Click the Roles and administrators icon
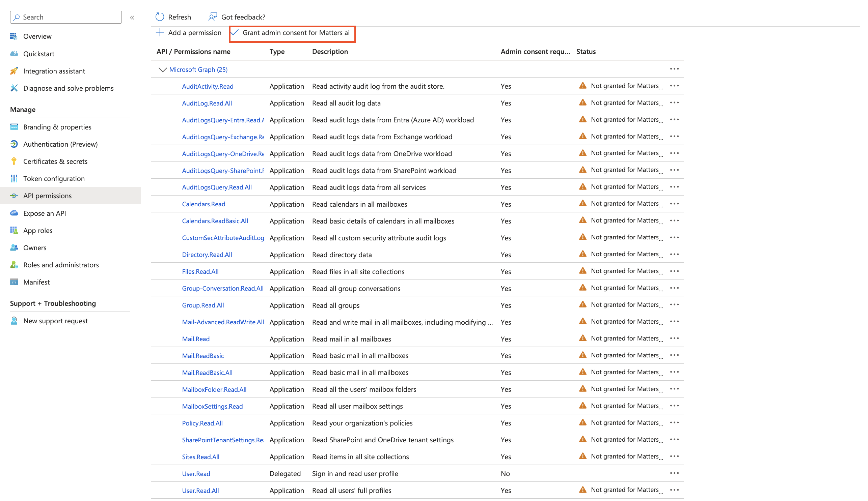 pyautogui.click(x=14, y=265)
